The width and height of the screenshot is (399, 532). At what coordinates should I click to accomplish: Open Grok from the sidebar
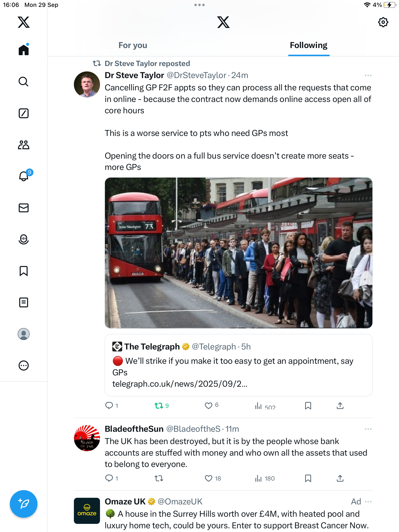pyautogui.click(x=24, y=113)
